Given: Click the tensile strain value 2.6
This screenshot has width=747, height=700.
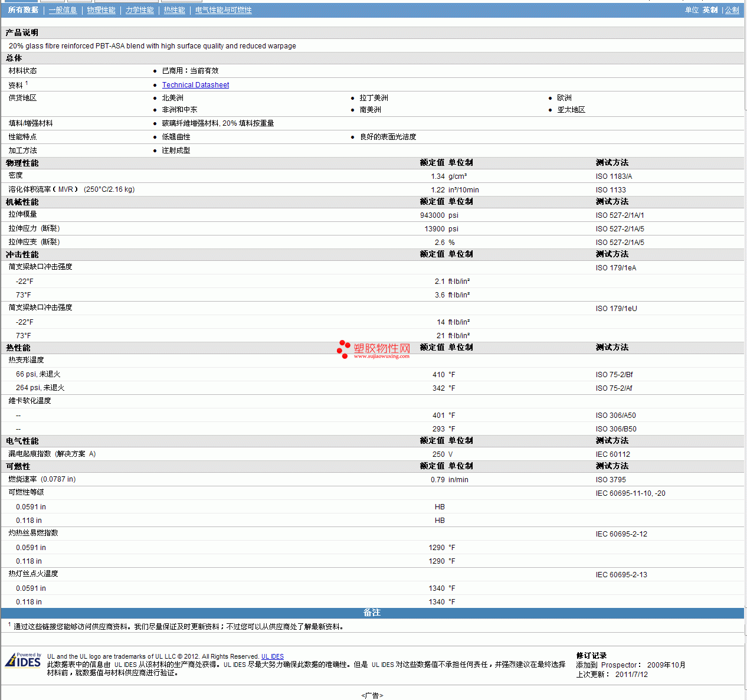Looking at the screenshot, I should click(x=440, y=243).
